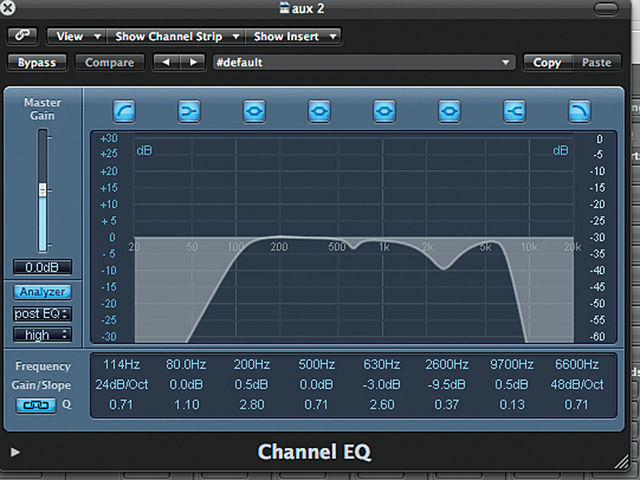640x480 pixels.
Task: Click the link chain icon button
Action: (x=22, y=36)
